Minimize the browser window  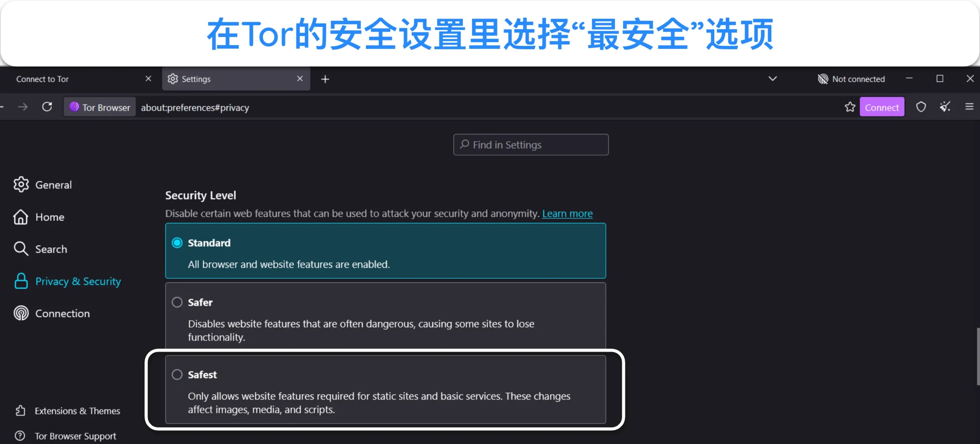tap(909, 78)
